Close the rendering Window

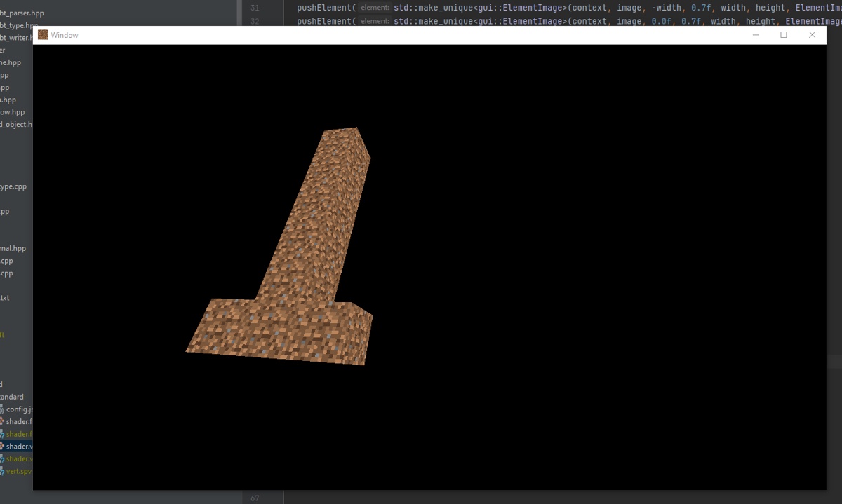click(x=812, y=35)
